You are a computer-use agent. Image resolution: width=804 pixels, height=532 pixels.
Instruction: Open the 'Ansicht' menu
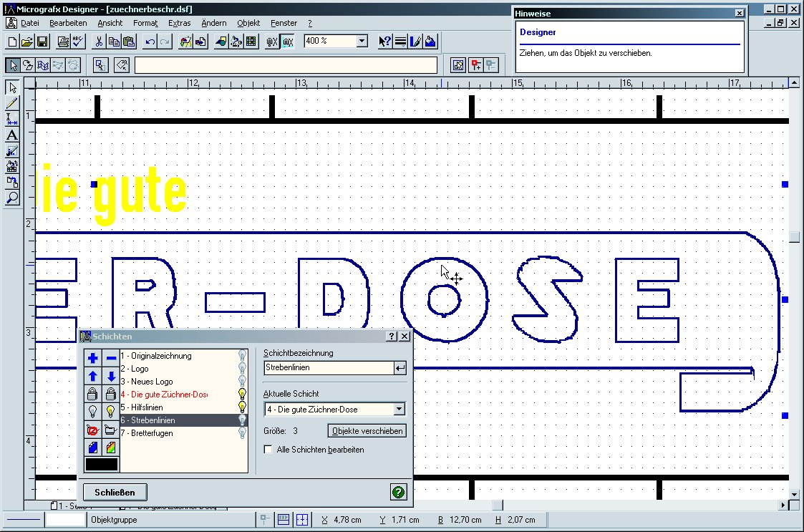coord(110,23)
